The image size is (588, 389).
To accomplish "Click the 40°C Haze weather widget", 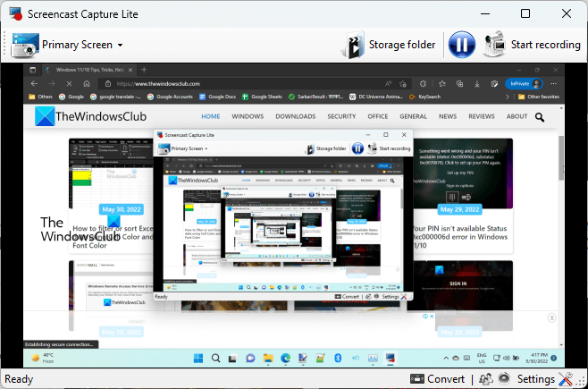I will pos(43,358).
